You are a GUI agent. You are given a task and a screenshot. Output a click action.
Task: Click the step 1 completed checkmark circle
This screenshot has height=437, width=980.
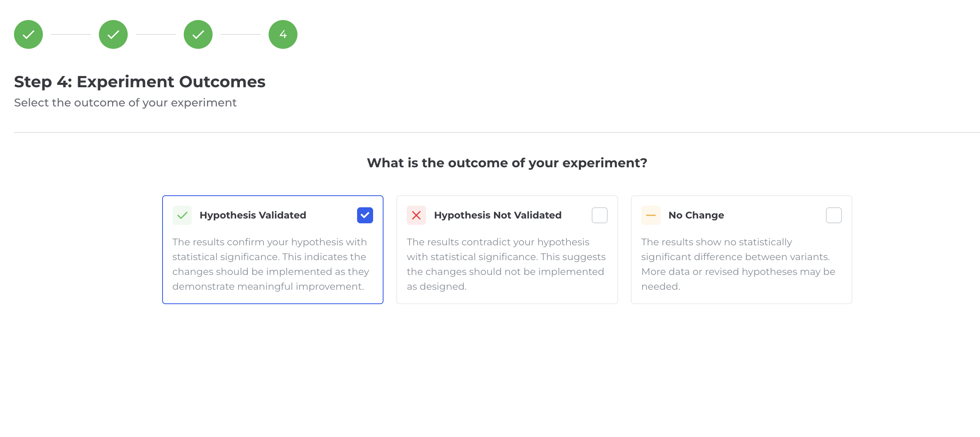pos(28,34)
